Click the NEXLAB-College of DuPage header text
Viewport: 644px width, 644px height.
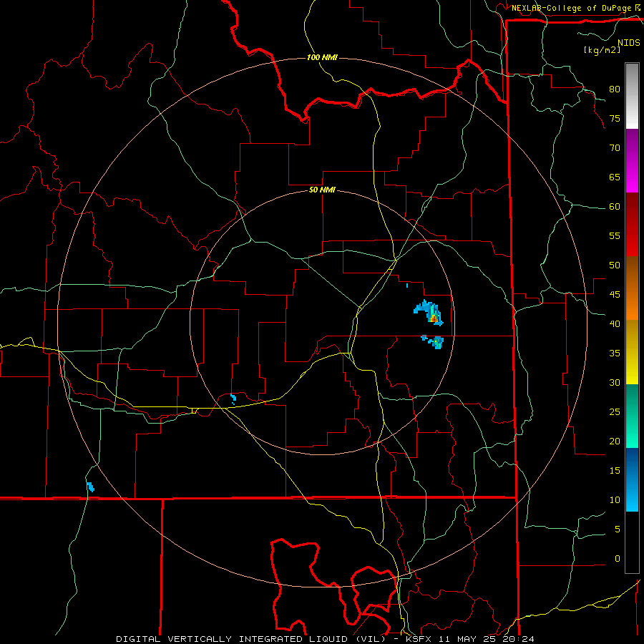pos(571,8)
